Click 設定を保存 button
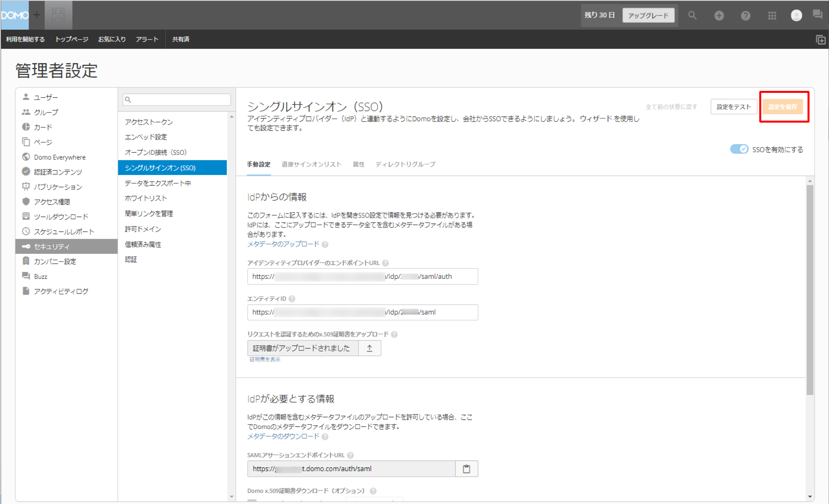Image resolution: width=829 pixels, height=504 pixels. [782, 107]
